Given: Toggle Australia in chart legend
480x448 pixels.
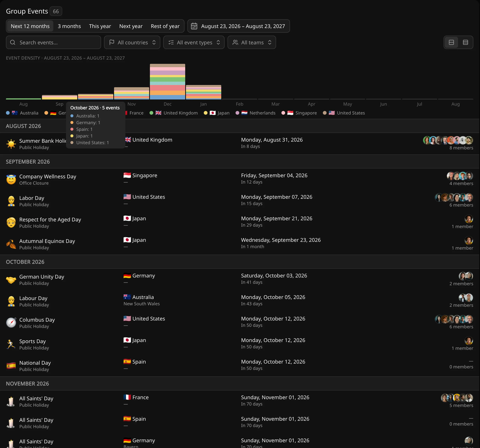Looking at the screenshot, I should pos(22,113).
